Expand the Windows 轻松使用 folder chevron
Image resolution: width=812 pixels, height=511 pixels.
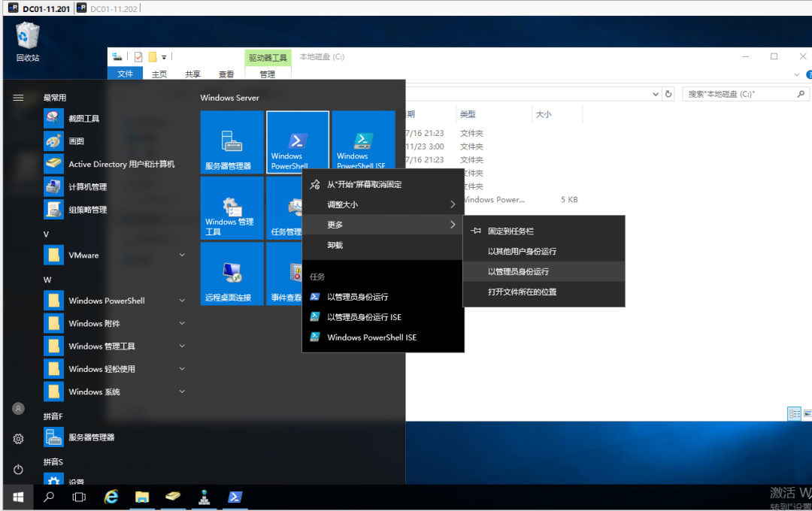(x=182, y=369)
